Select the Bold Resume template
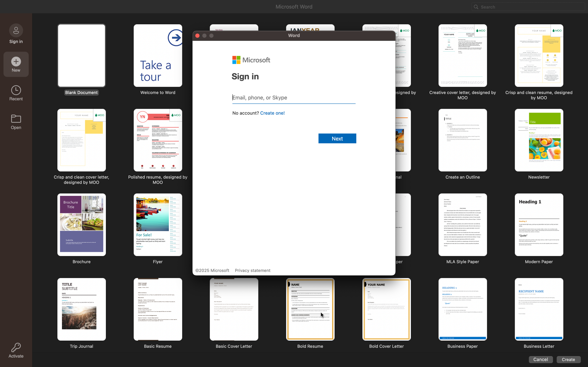 pos(310,309)
